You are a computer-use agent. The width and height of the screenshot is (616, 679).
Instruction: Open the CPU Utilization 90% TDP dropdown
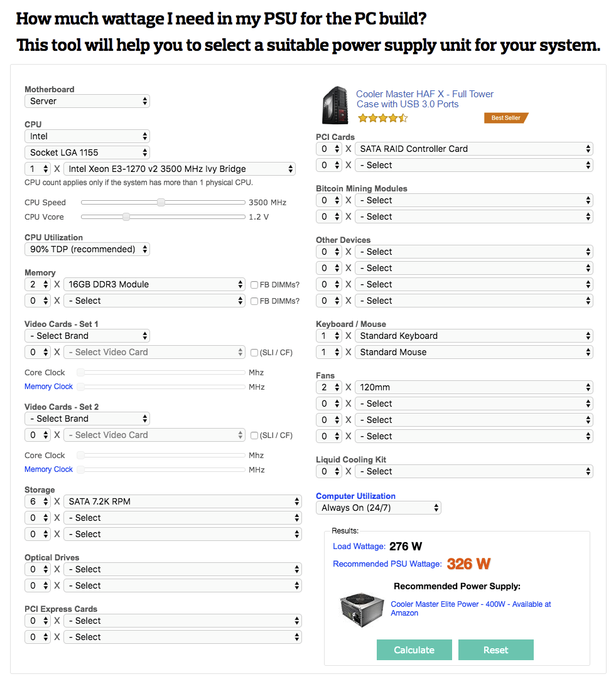click(x=87, y=249)
